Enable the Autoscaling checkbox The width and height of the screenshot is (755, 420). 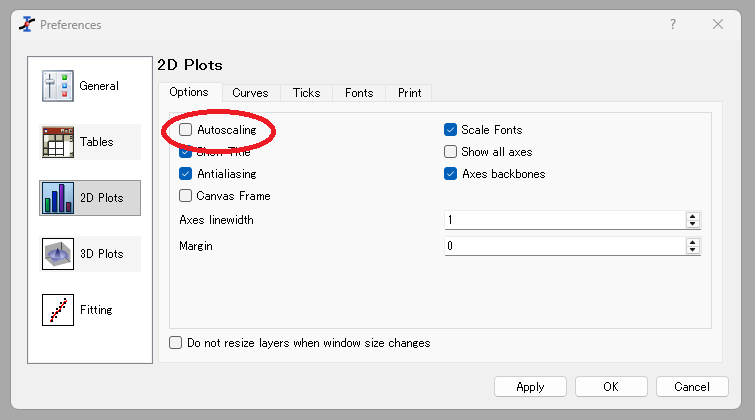pyautogui.click(x=186, y=130)
